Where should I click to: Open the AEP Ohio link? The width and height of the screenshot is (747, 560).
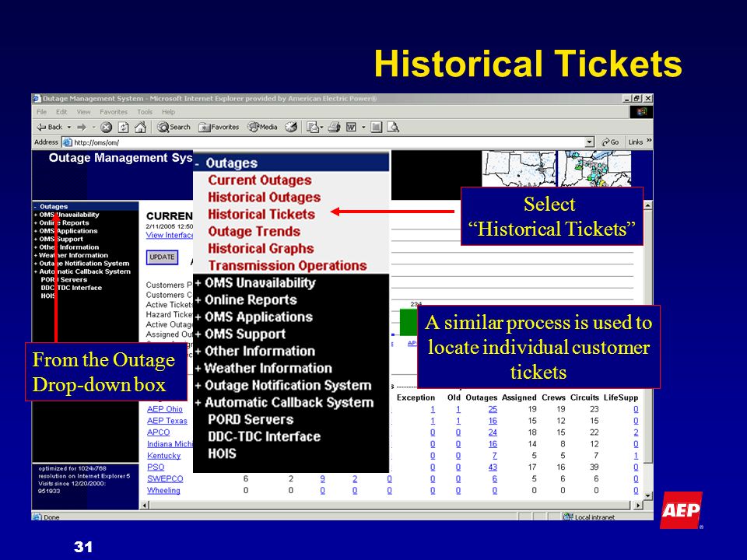165,409
